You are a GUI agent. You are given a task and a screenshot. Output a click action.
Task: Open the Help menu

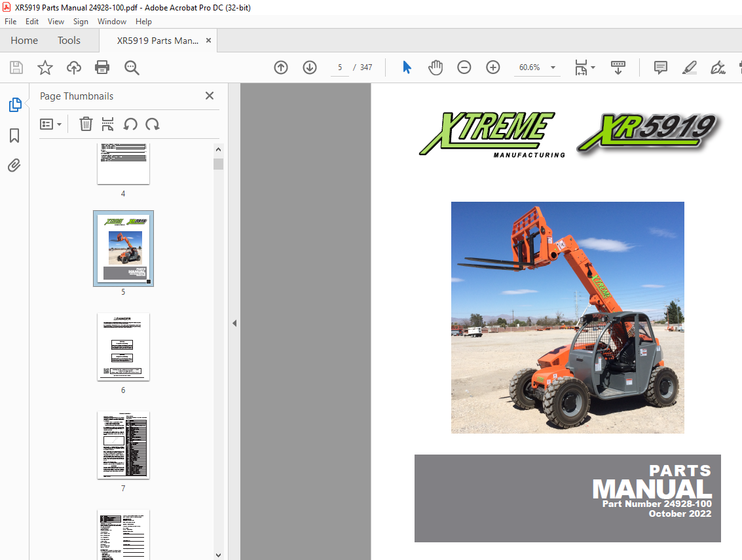[x=143, y=22]
